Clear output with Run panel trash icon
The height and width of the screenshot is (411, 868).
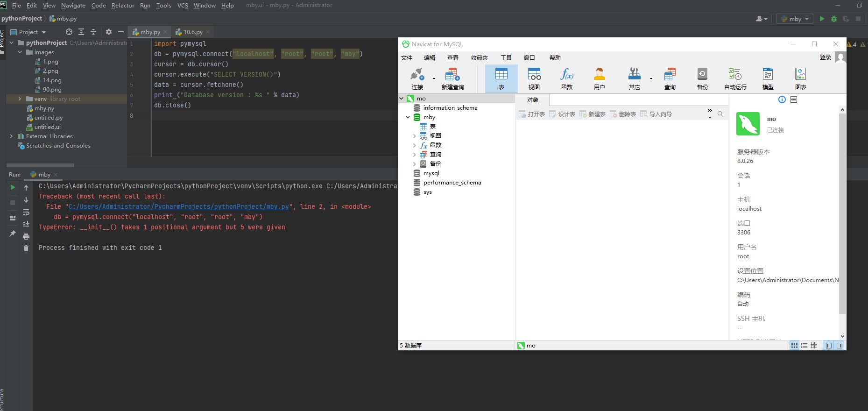click(26, 248)
